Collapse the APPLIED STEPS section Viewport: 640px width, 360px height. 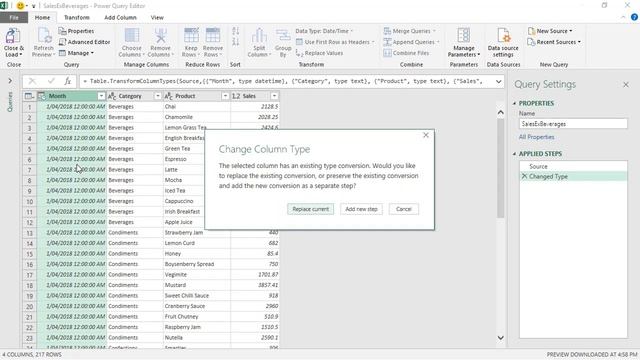514,154
